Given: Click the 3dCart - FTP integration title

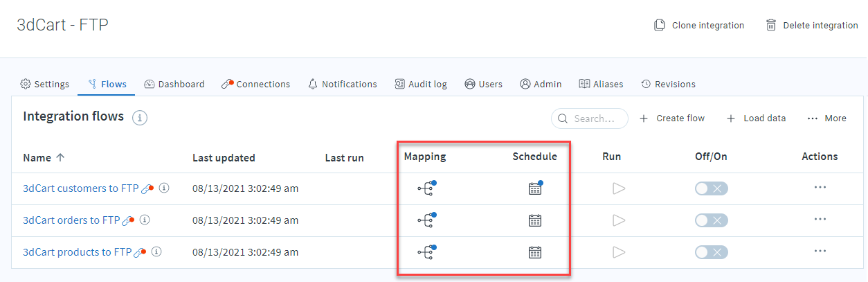Looking at the screenshot, I should 62,25.
